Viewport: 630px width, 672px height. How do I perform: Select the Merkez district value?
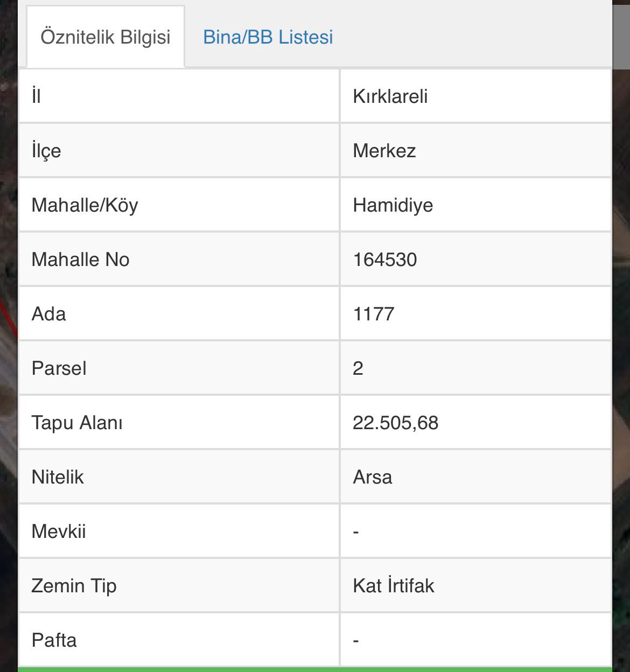[384, 151]
